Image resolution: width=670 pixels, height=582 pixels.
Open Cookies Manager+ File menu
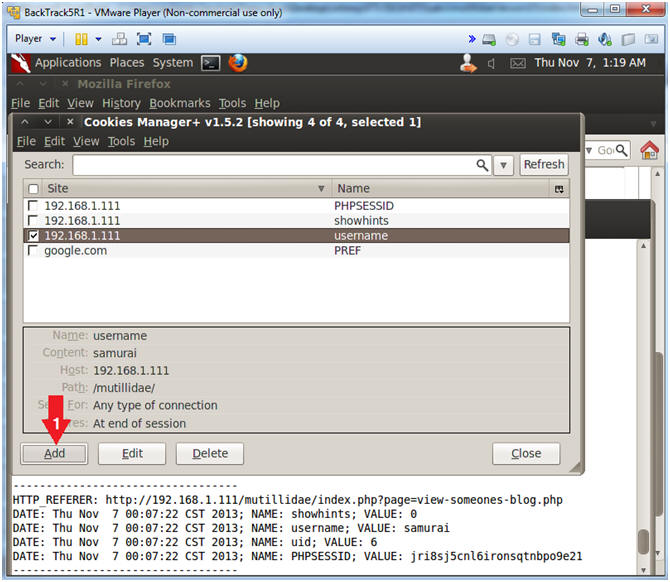point(26,141)
